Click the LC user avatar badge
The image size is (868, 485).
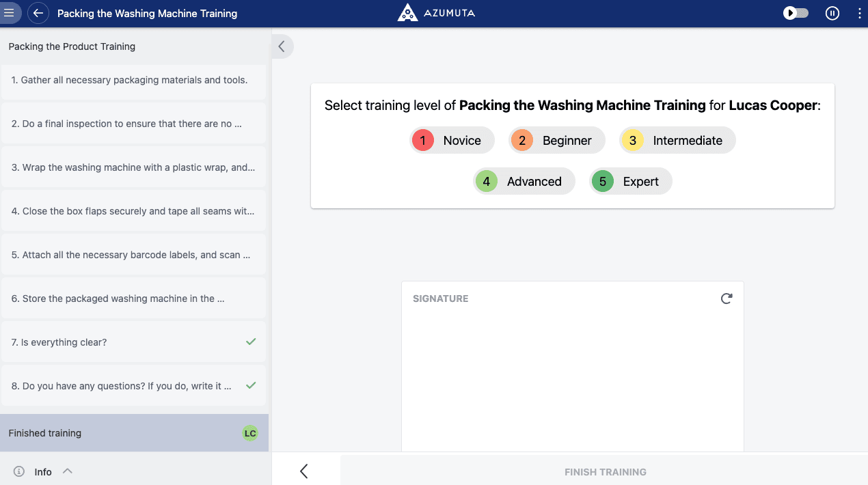tap(250, 433)
